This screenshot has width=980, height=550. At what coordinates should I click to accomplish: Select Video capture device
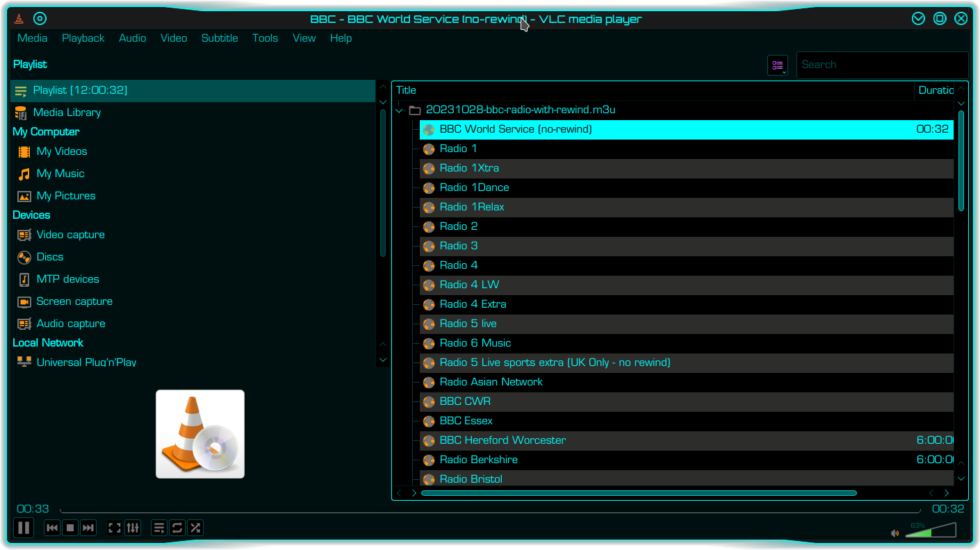70,235
